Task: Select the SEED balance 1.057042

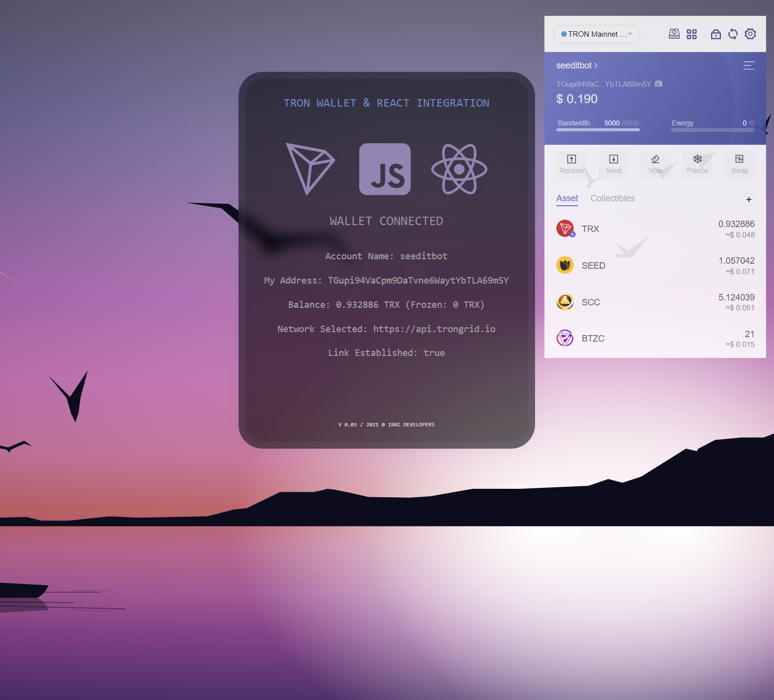Action: (736, 261)
